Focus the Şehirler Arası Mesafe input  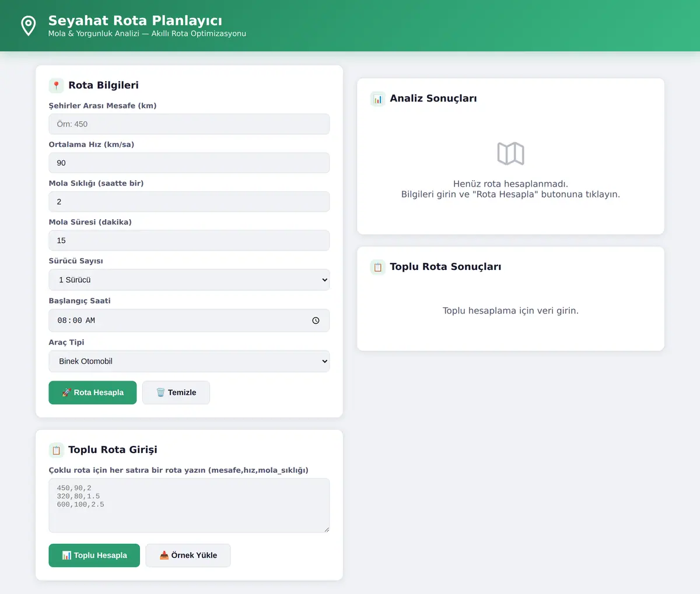(x=189, y=124)
